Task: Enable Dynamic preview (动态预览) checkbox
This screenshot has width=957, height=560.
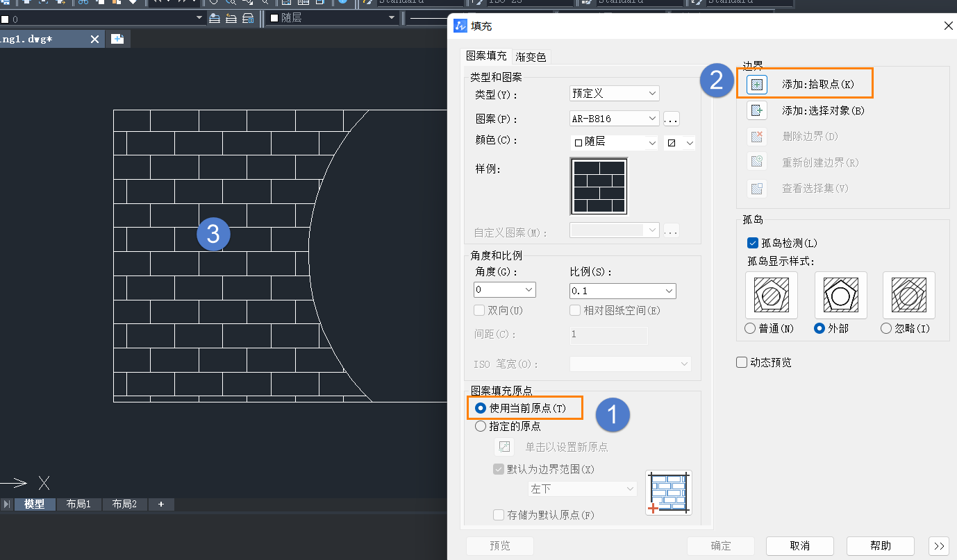Action: [x=742, y=362]
